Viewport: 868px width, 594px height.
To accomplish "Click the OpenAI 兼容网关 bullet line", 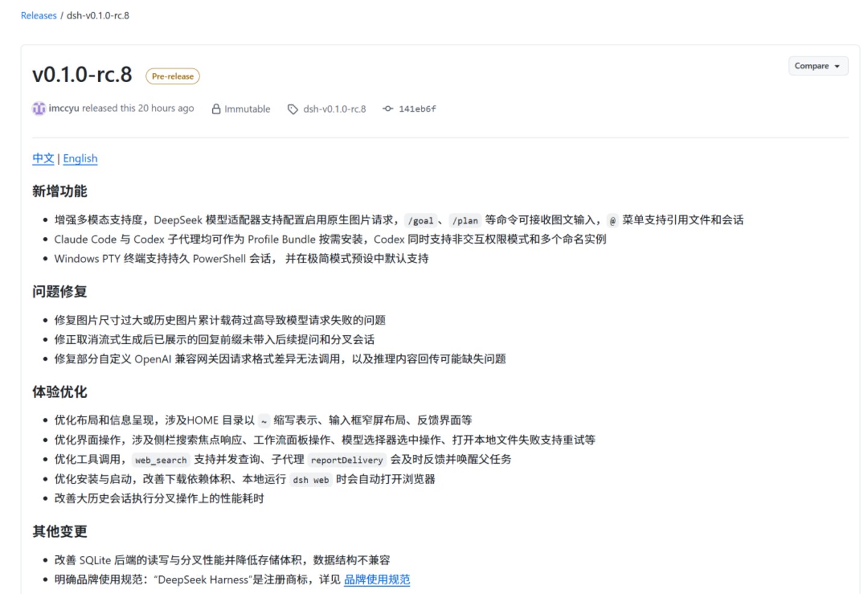I will click(x=280, y=359).
